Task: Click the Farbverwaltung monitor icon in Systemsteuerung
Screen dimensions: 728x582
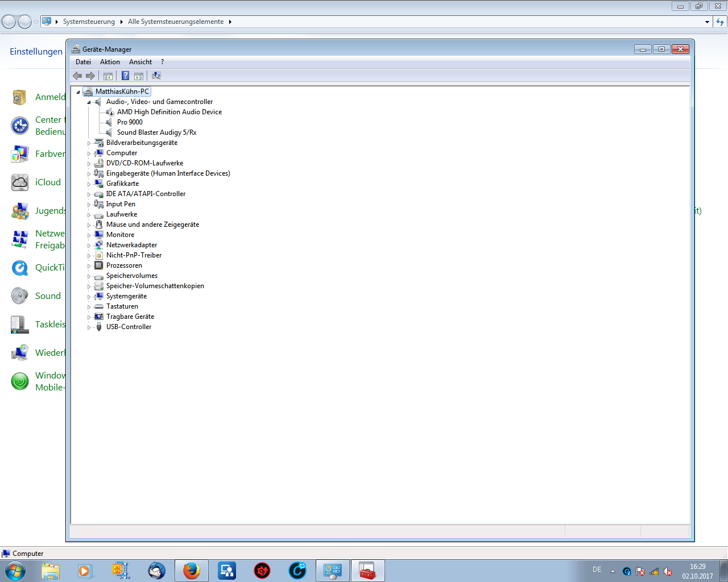Action: coord(20,154)
